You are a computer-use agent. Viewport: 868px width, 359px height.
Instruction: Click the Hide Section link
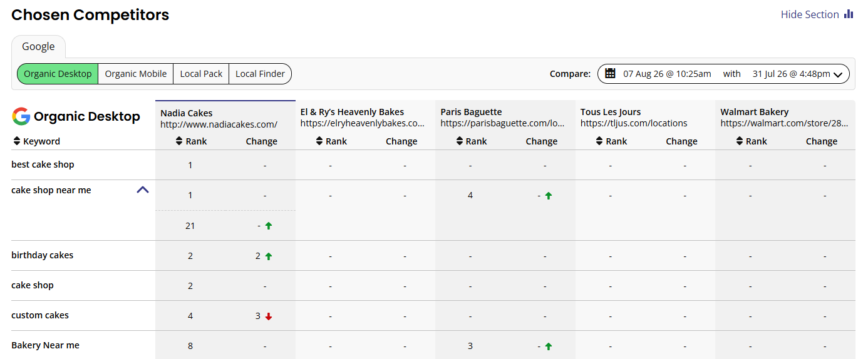coord(810,14)
